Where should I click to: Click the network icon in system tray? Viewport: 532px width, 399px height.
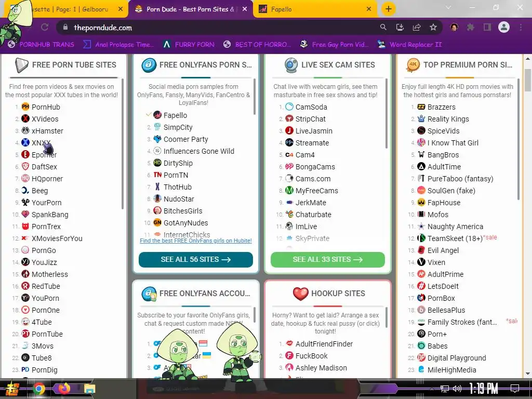(x=444, y=389)
